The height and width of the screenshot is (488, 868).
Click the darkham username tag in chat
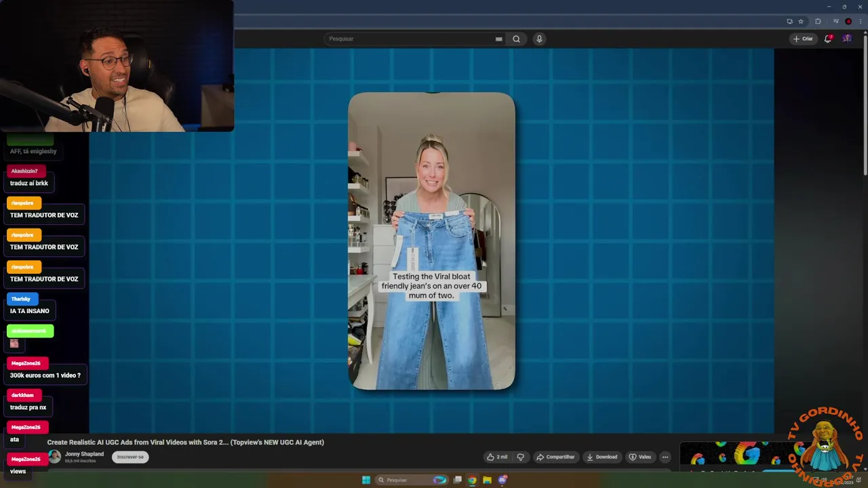[x=24, y=395]
